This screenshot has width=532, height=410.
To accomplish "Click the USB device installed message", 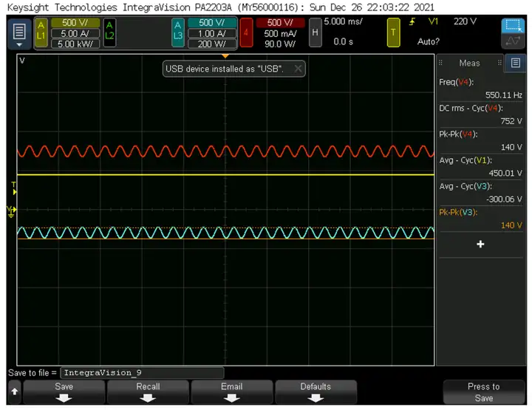I will click(225, 69).
